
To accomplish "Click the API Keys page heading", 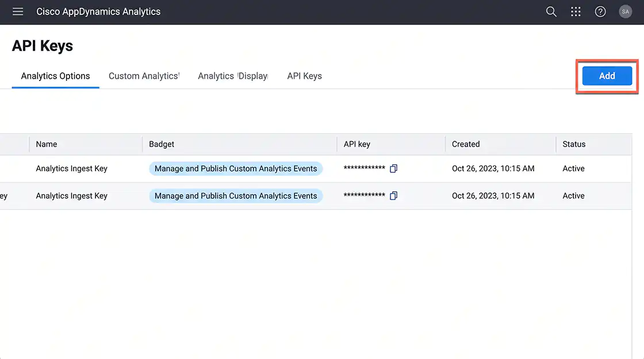I will [43, 45].
